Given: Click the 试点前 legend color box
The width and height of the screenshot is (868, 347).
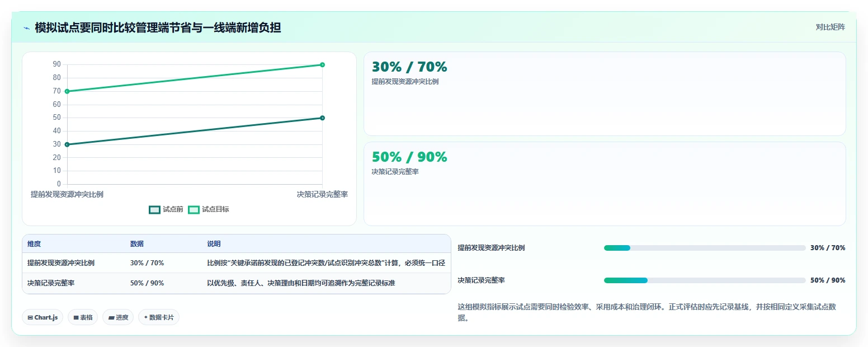Looking at the screenshot, I should tap(154, 209).
